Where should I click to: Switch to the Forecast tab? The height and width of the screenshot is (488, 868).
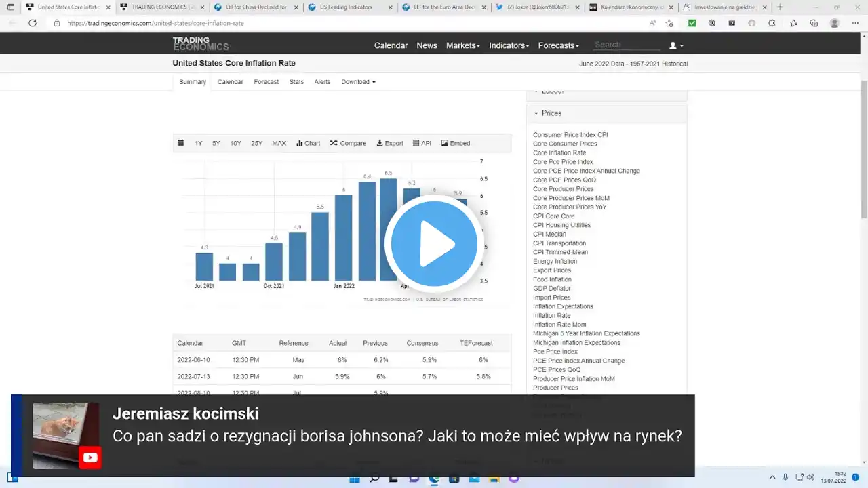267,82
